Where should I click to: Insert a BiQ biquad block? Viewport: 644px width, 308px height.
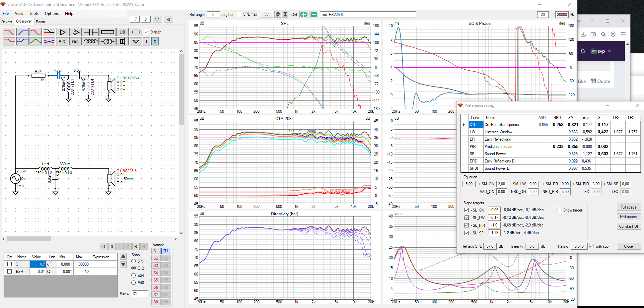62,41
